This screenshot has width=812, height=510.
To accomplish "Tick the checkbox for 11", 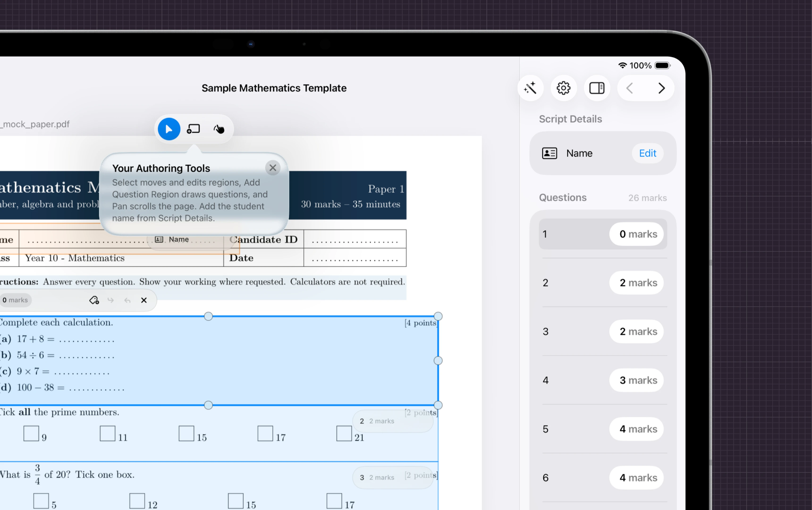I will [108, 434].
